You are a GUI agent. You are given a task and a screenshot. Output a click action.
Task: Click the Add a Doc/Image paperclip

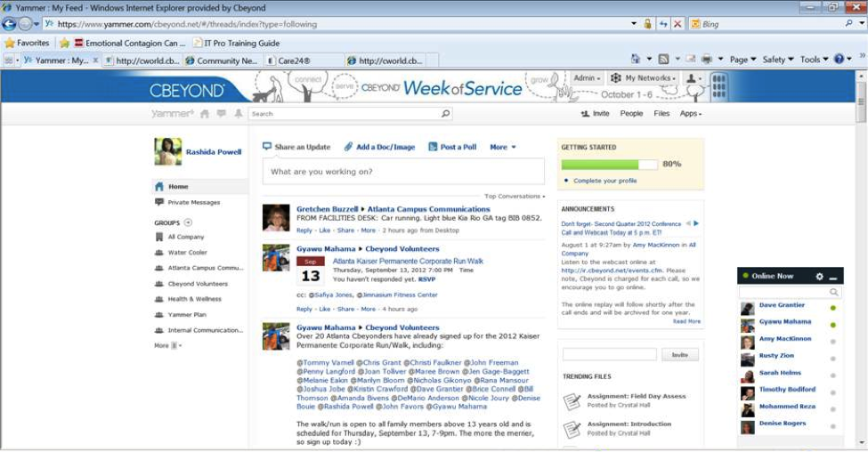tap(348, 147)
